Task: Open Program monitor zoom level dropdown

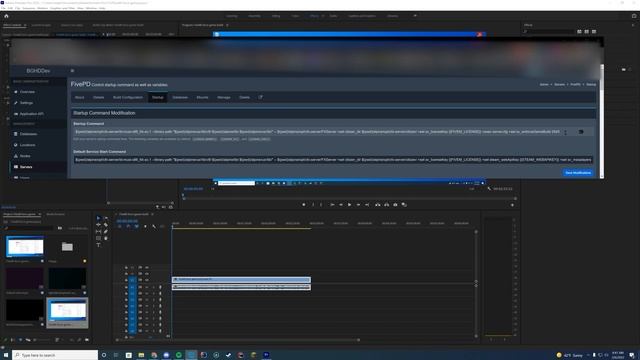Action: pos(212,189)
